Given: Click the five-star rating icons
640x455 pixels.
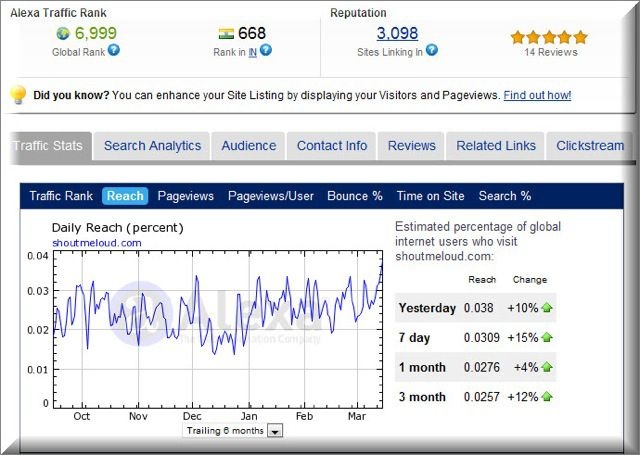Looking at the screenshot, I should coord(549,37).
